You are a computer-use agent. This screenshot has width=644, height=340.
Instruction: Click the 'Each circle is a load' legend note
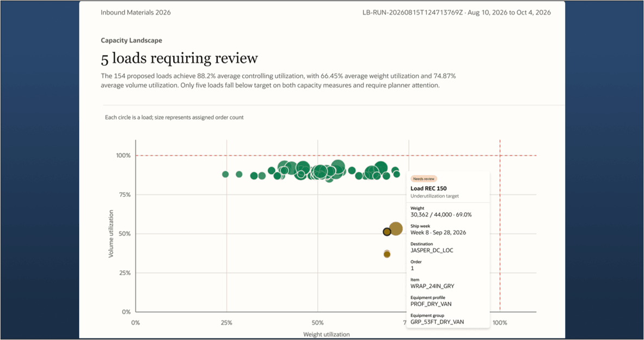(174, 118)
